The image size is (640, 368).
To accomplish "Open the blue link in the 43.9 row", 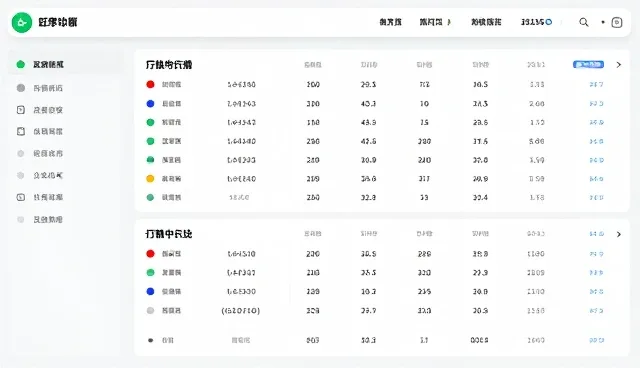I will point(596,122).
